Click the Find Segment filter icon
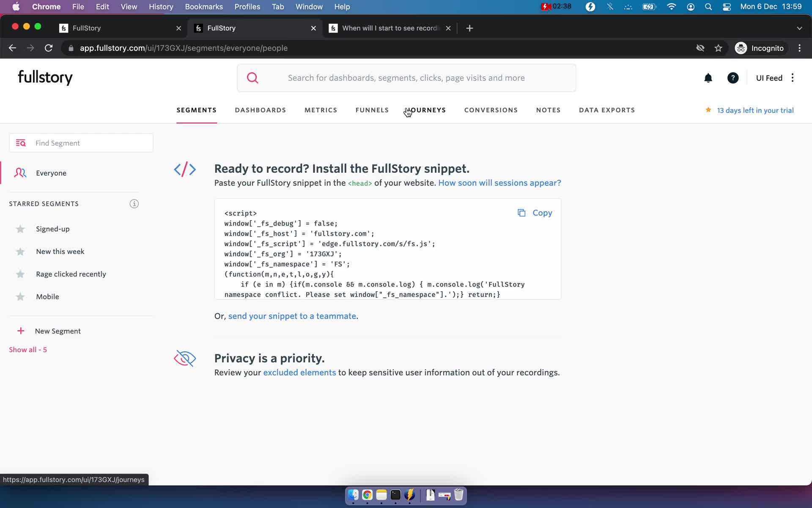This screenshot has width=812, height=508. click(x=21, y=143)
